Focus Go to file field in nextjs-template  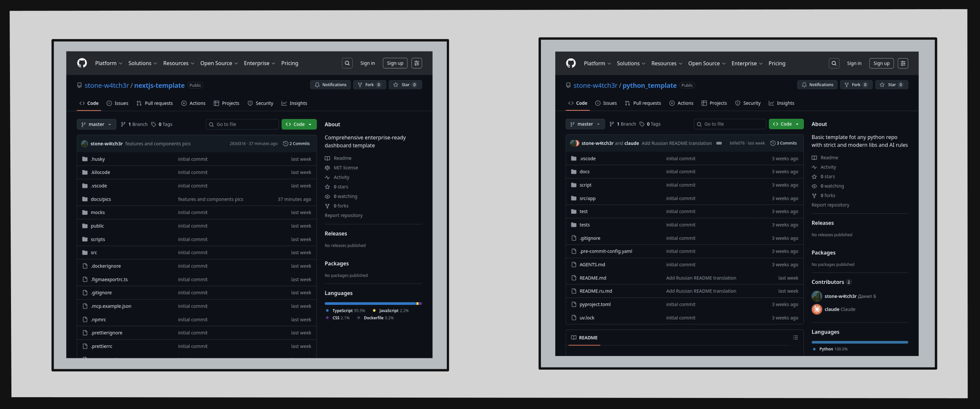click(242, 124)
